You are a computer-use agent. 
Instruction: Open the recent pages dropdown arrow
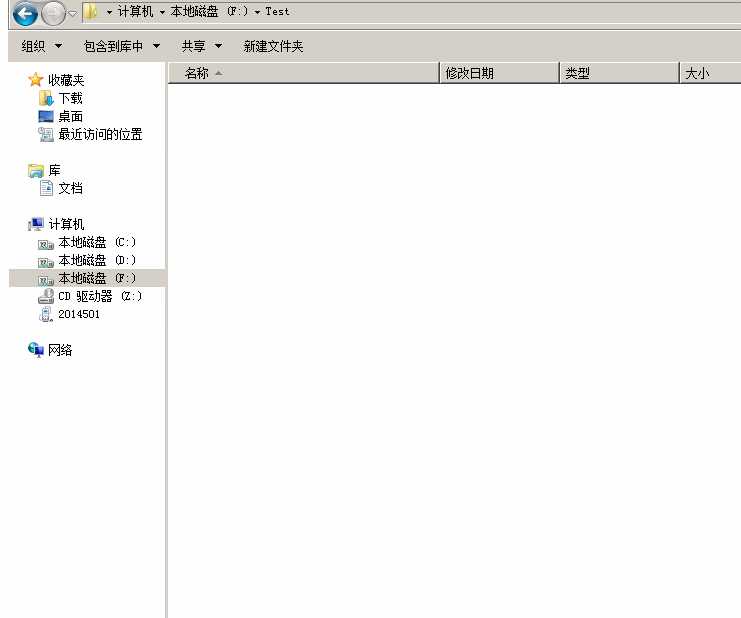(72, 14)
